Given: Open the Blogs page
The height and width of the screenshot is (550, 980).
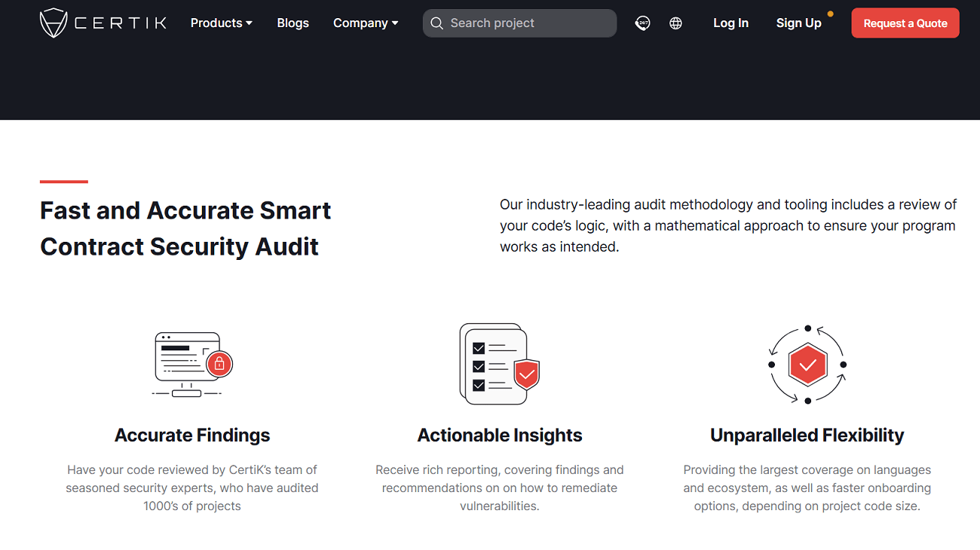Looking at the screenshot, I should coord(292,23).
